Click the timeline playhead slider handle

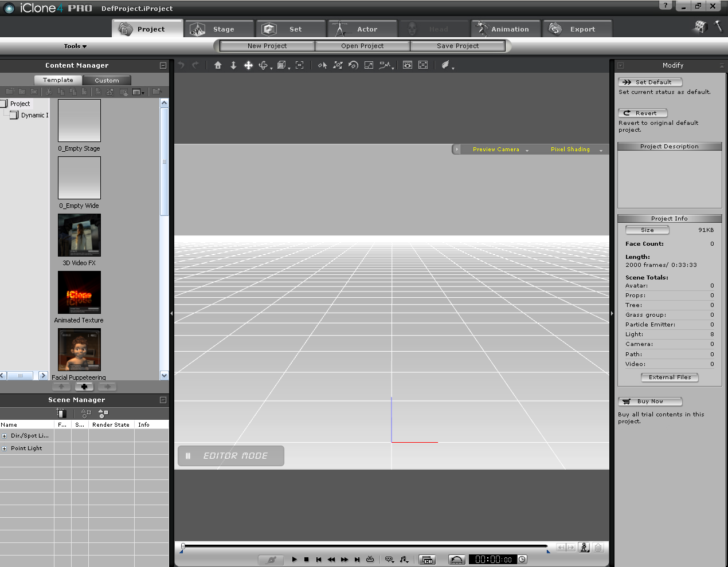click(x=183, y=546)
